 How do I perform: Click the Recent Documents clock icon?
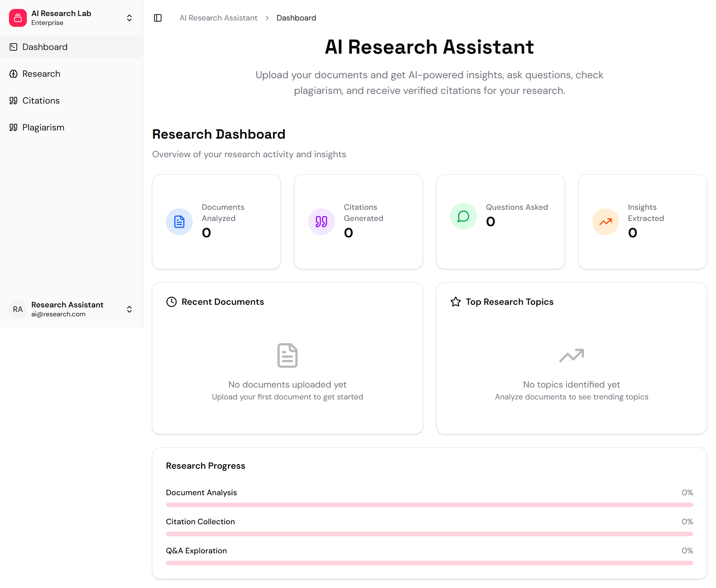click(171, 302)
